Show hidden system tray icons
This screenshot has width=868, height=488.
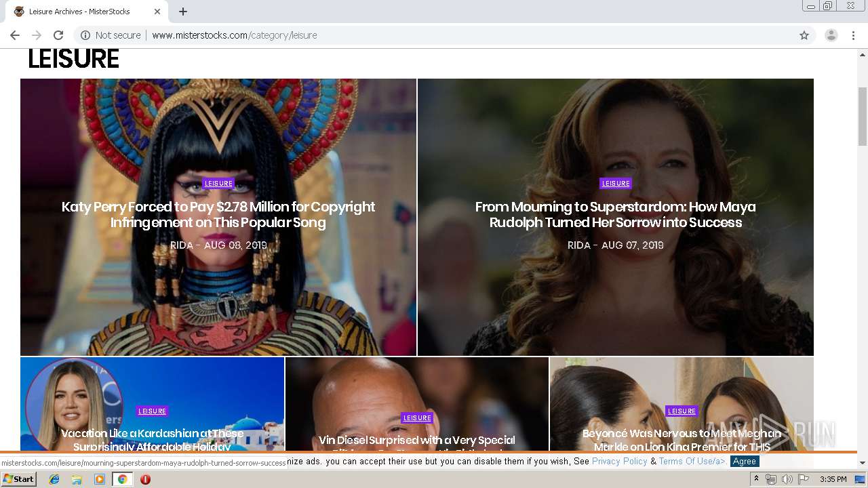(756, 479)
